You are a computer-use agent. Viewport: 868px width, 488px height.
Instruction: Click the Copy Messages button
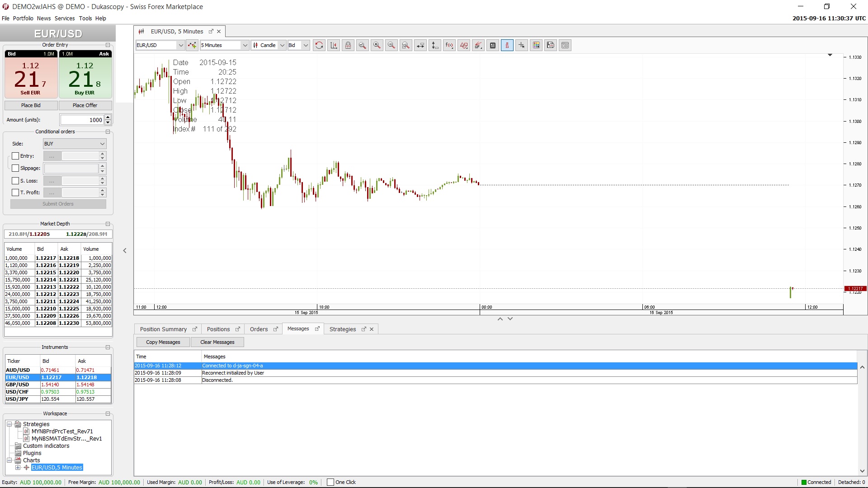(163, 342)
